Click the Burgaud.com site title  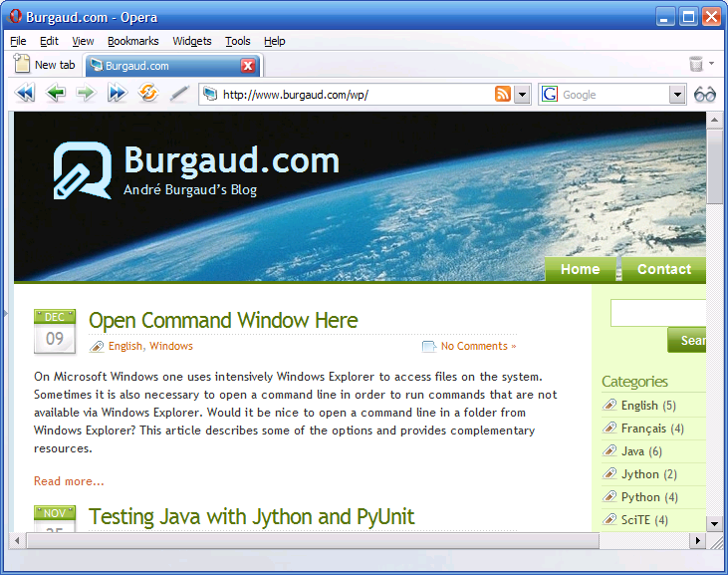click(232, 160)
